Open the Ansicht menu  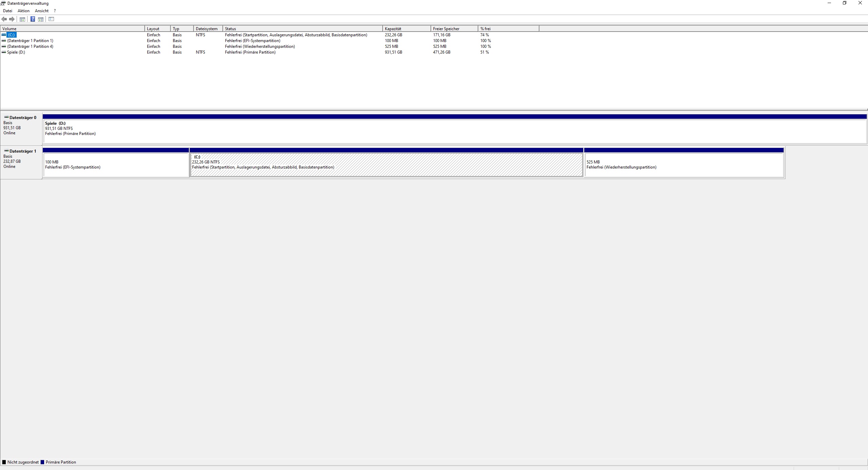[x=42, y=11]
